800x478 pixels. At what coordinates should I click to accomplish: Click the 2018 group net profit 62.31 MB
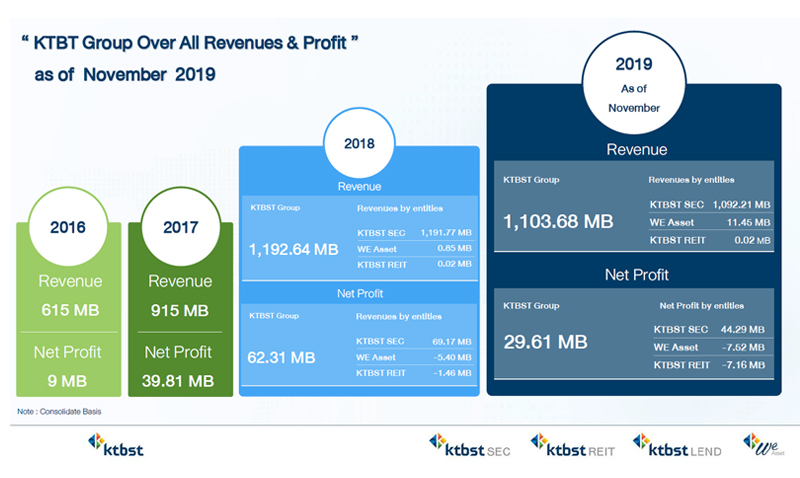[x=281, y=358]
